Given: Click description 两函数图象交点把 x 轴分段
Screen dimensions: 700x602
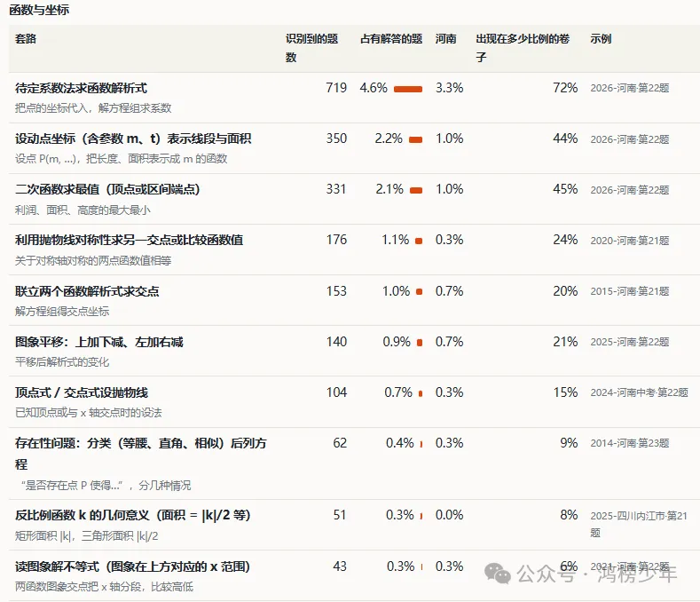Looking at the screenshot, I should (x=104, y=586).
